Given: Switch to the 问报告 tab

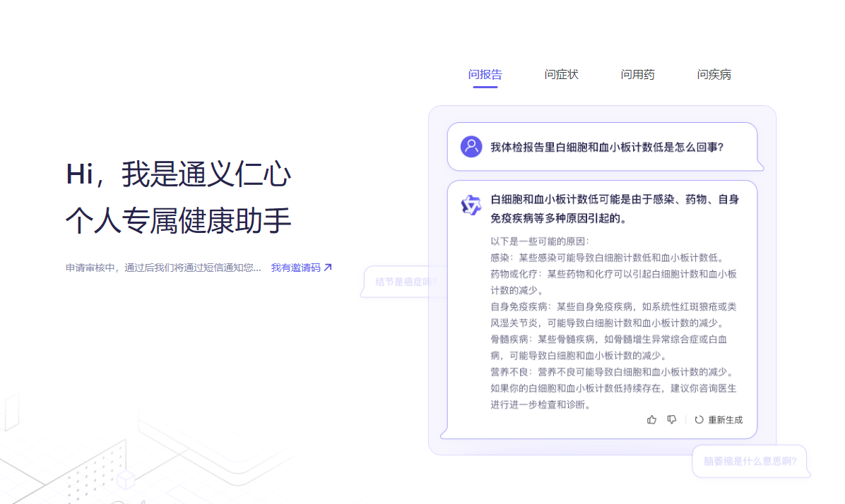Looking at the screenshot, I should pos(485,74).
